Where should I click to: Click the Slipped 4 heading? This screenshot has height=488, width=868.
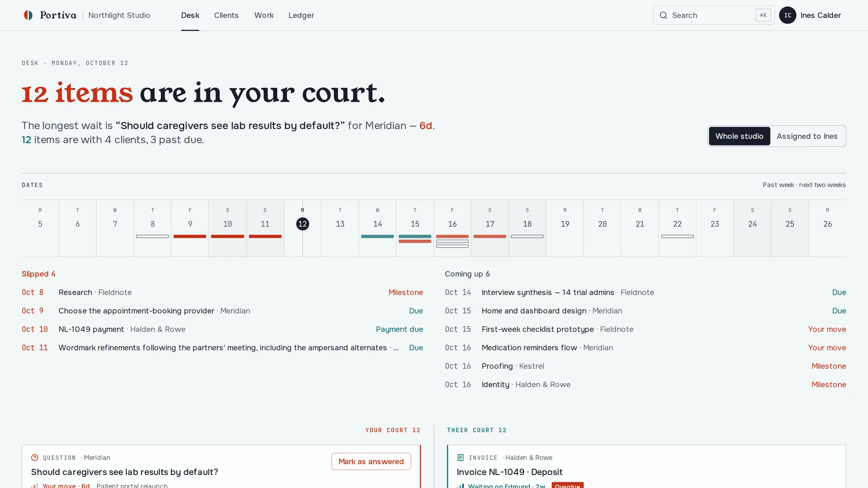click(38, 274)
